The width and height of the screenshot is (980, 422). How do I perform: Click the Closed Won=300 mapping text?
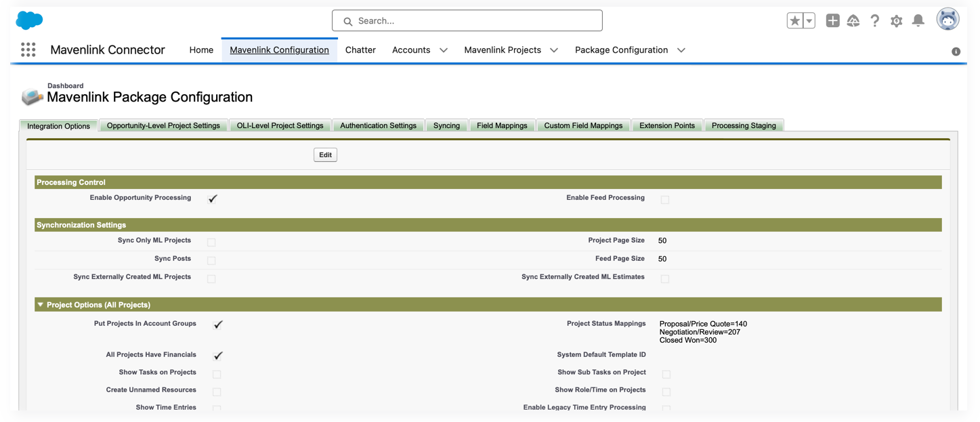688,340
